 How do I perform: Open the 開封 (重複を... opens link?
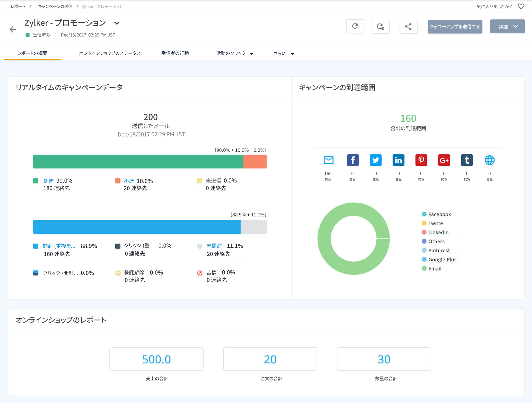pos(59,246)
